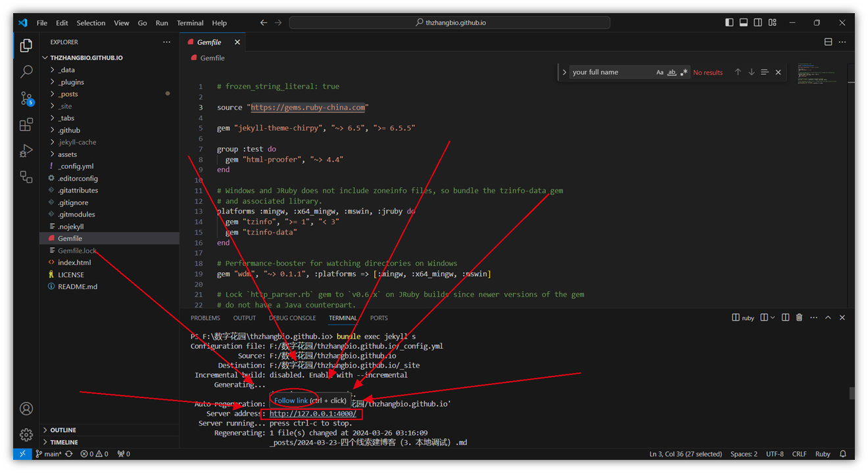This screenshot has height=473, width=868.
Task: Toggle Find in Selection
Action: pos(765,72)
